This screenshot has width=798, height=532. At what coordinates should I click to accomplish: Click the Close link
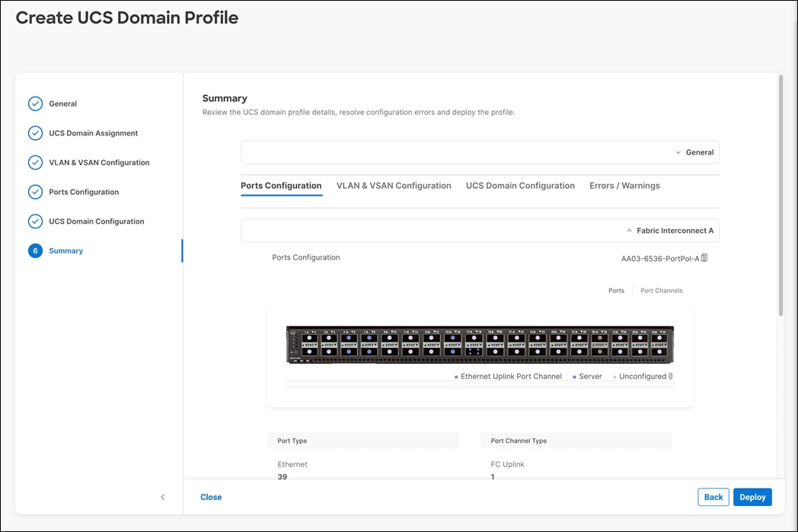point(211,497)
